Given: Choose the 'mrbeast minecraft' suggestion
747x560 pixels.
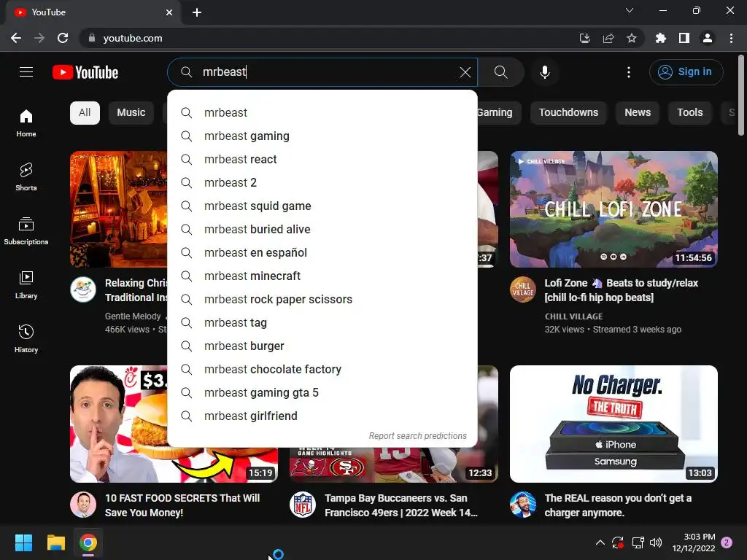Looking at the screenshot, I should pyautogui.click(x=322, y=276).
